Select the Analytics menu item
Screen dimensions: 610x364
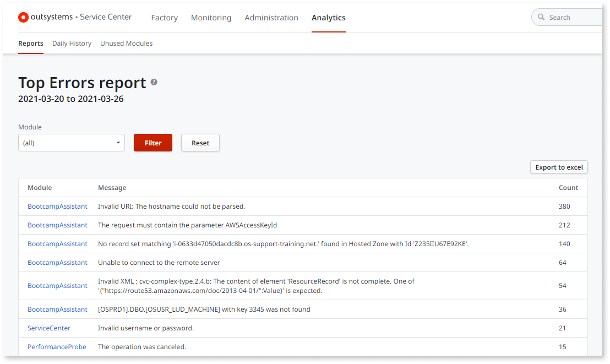click(x=328, y=18)
